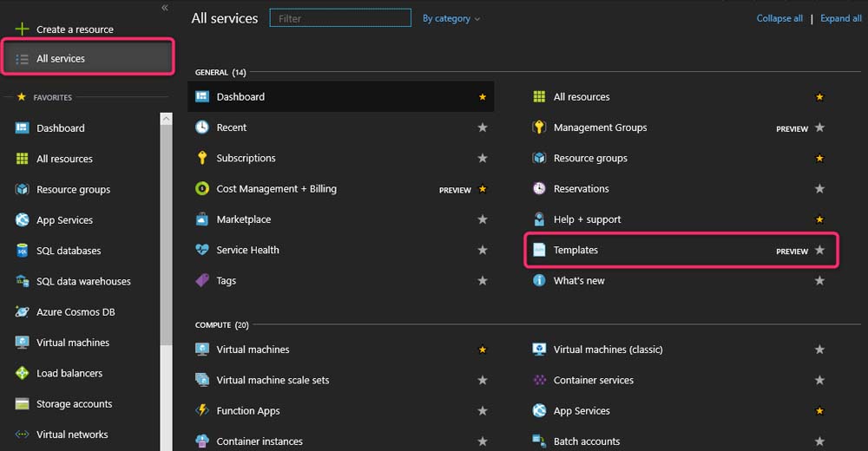
Task: Click the SQL databases icon in favorites
Action: click(23, 251)
